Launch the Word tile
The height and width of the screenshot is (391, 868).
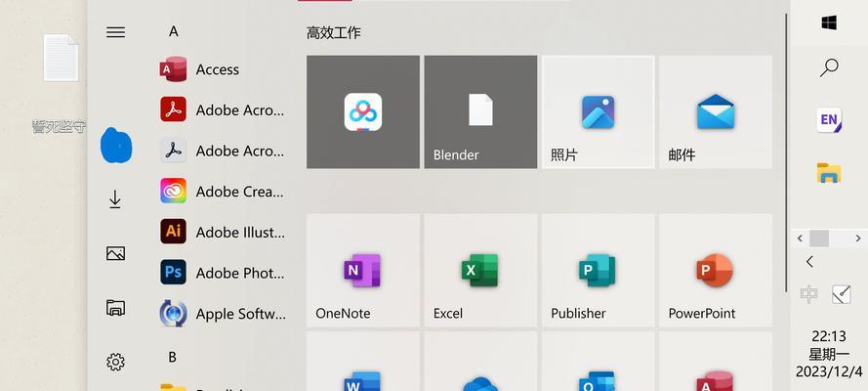(x=363, y=362)
